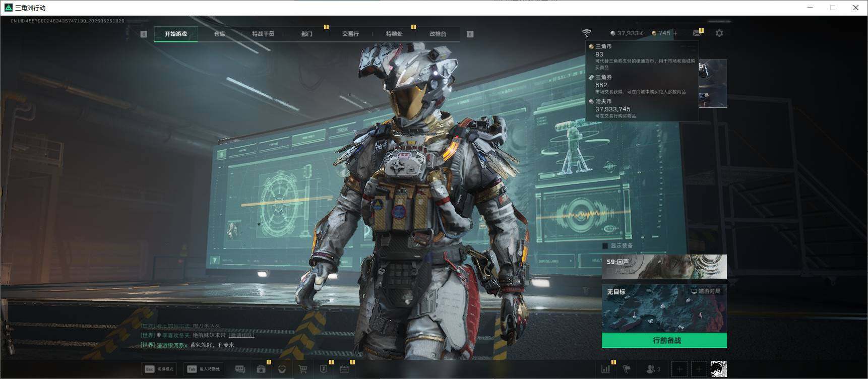Click the plus icon to recharge currency
868x379 pixels.
point(675,33)
